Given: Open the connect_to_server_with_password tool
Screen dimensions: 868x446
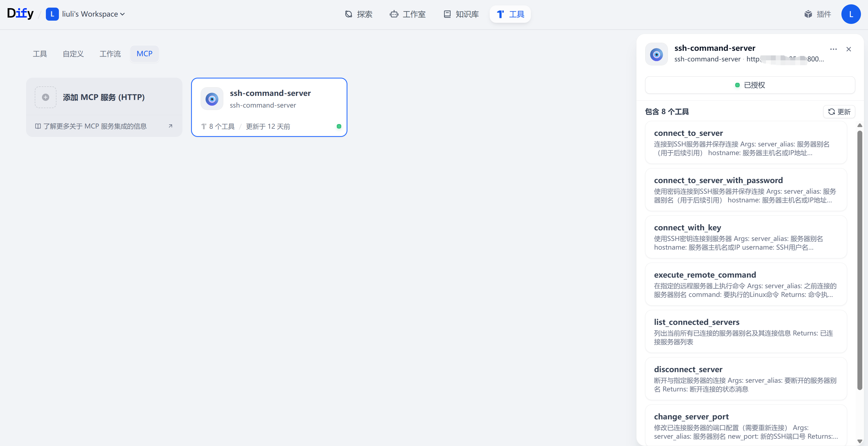Looking at the screenshot, I should 746,190.
